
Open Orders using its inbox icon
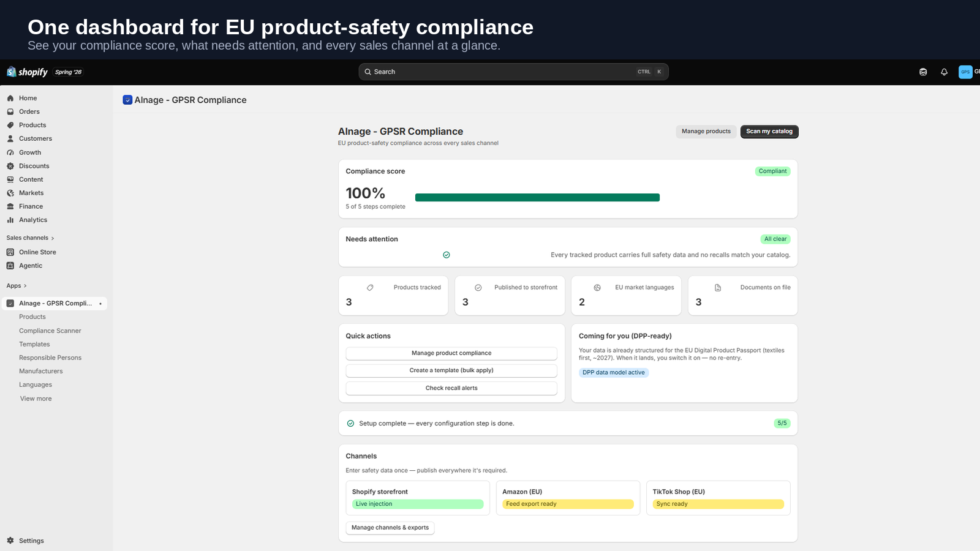pyautogui.click(x=10, y=111)
